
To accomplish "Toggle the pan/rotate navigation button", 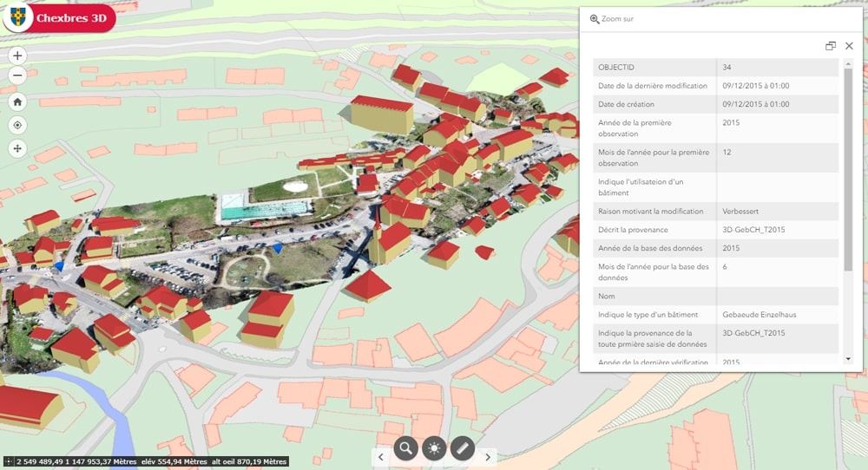I will pos(17,148).
